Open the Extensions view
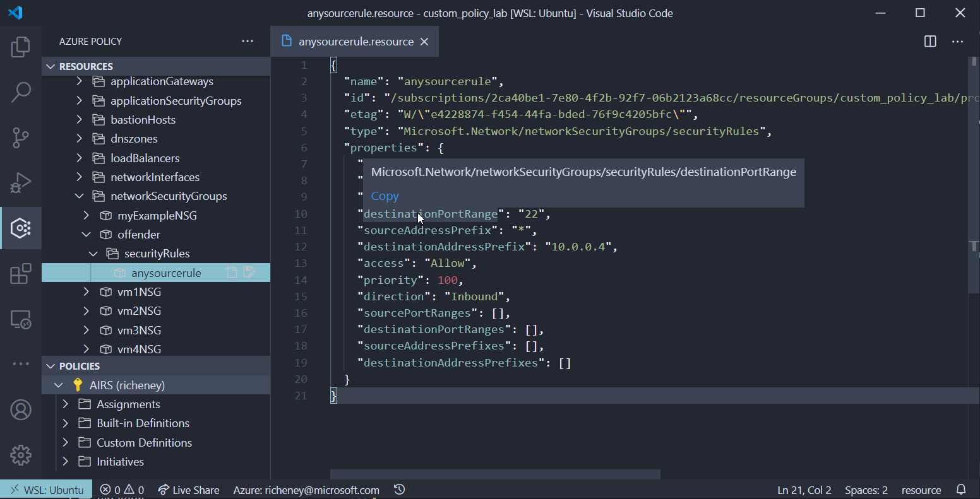Screen dimensions: 980x499 (21, 274)
